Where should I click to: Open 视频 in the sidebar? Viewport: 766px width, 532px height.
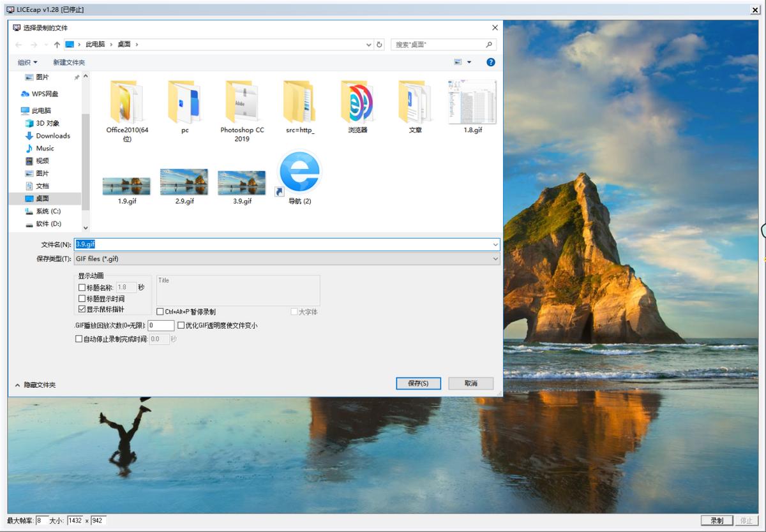(42, 161)
